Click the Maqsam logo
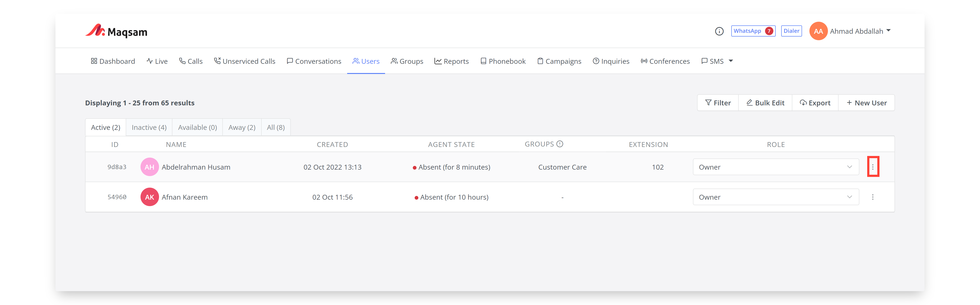 [116, 31]
